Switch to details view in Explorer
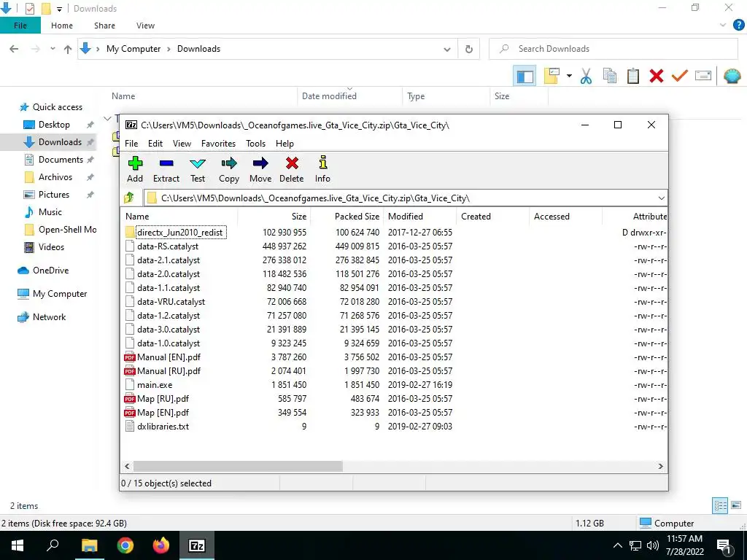Viewport: 747px width, 560px height. point(720,505)
